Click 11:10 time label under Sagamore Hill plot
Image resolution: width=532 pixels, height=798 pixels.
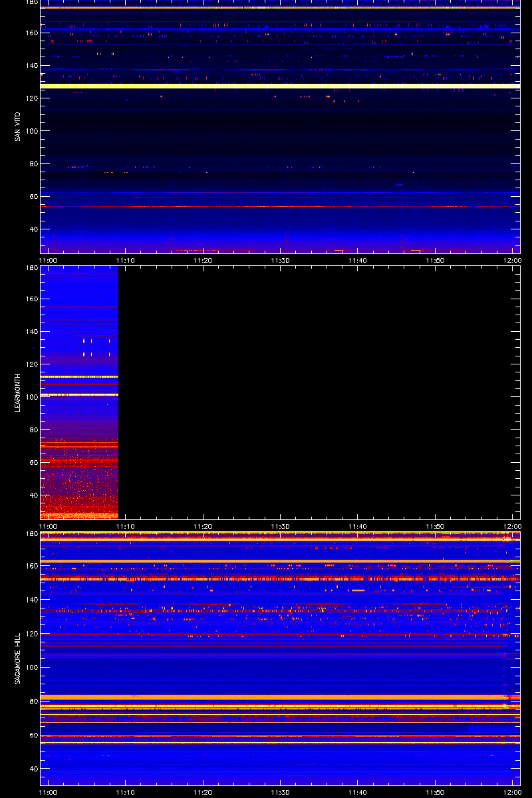[x=126, y=792]
